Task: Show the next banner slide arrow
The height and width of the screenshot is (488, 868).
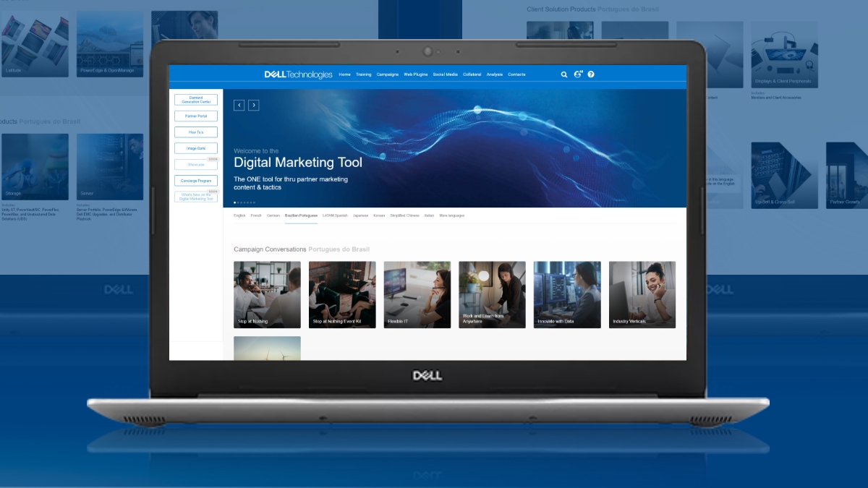Action: coord(254,106)
